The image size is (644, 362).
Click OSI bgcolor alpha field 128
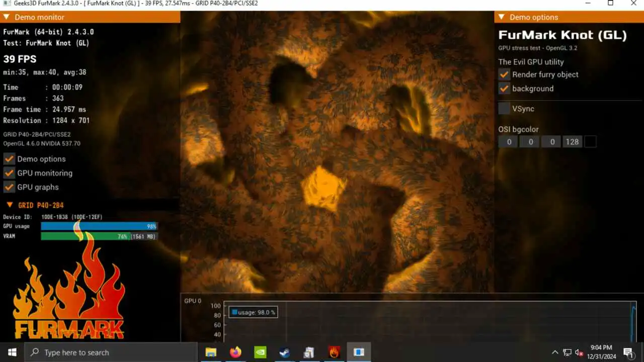click(x=573, y=142)
